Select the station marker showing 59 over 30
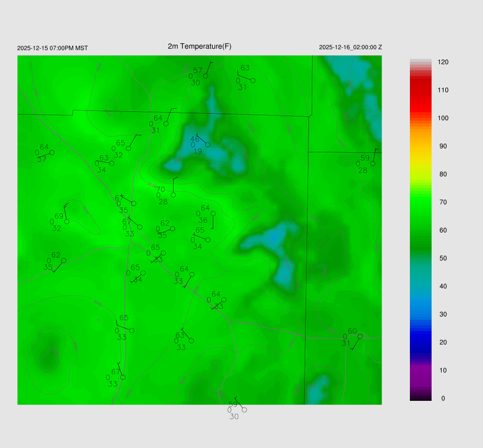This screenshot has width=483, height=448. (244, 410)
